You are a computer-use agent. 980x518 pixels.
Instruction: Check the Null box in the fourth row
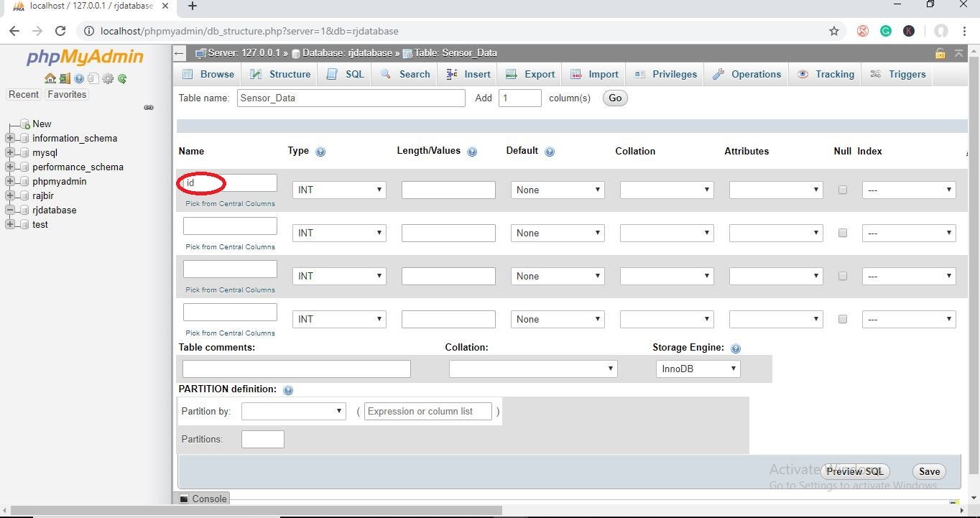coord(842,319)
